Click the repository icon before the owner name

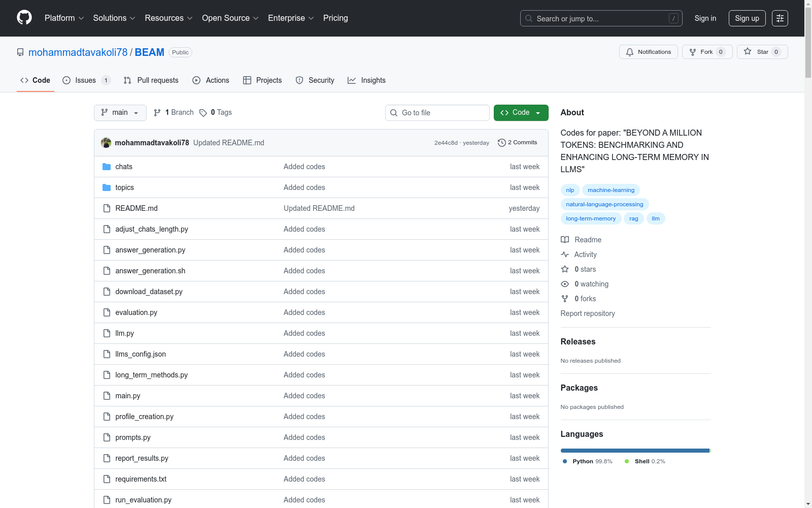click(20, 52)
